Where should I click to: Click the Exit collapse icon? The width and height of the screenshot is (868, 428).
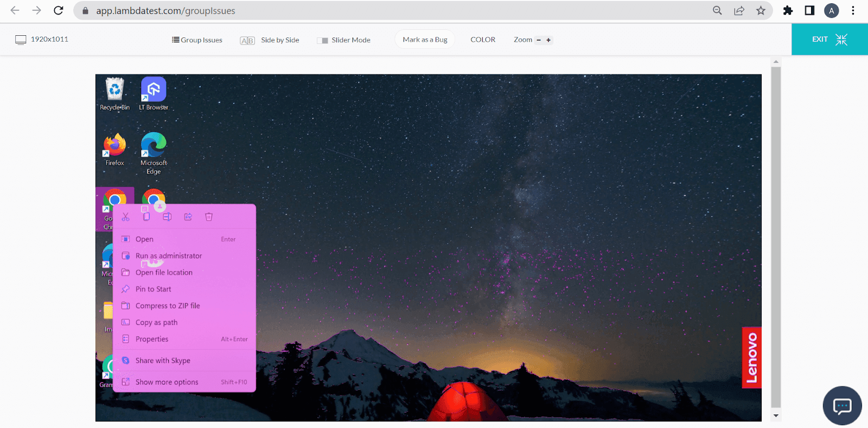(x=841, y=40)
